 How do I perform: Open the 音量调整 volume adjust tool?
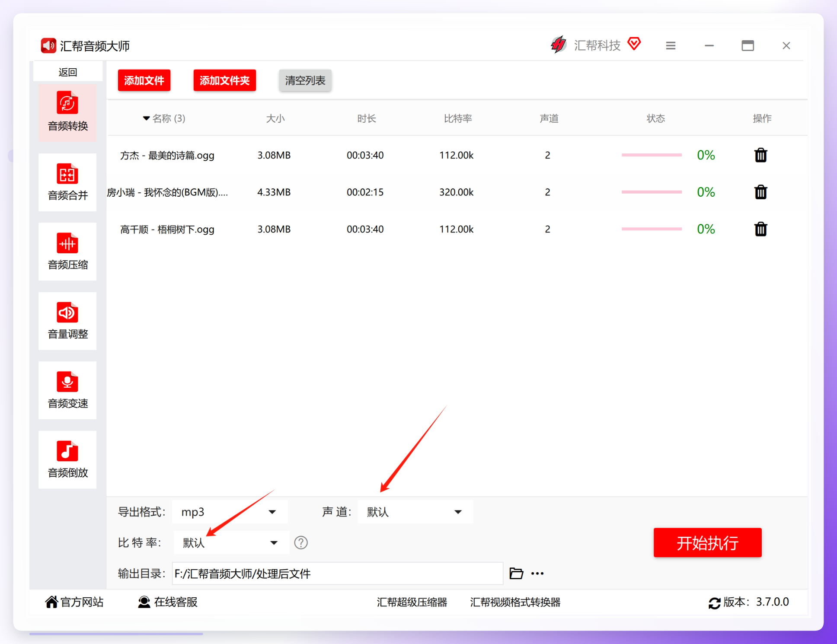click(67, 321)
